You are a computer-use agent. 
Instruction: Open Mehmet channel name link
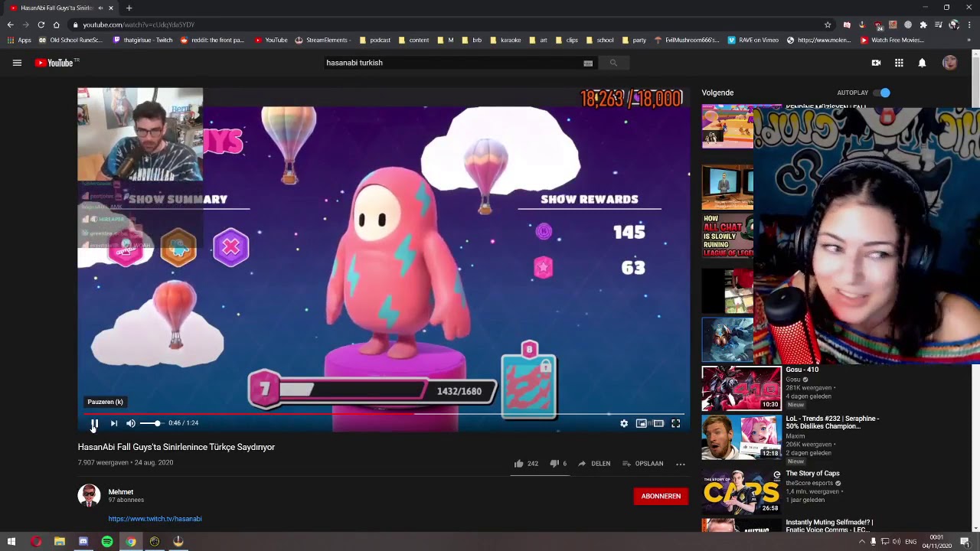(121, 492)
